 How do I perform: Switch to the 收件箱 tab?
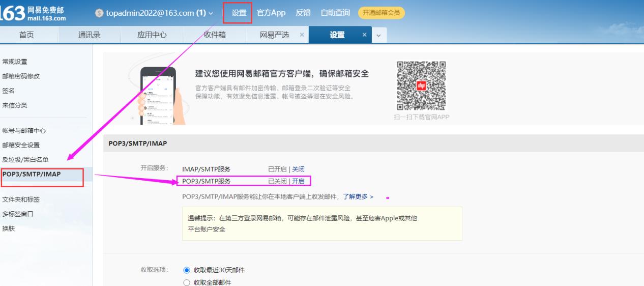215,35
